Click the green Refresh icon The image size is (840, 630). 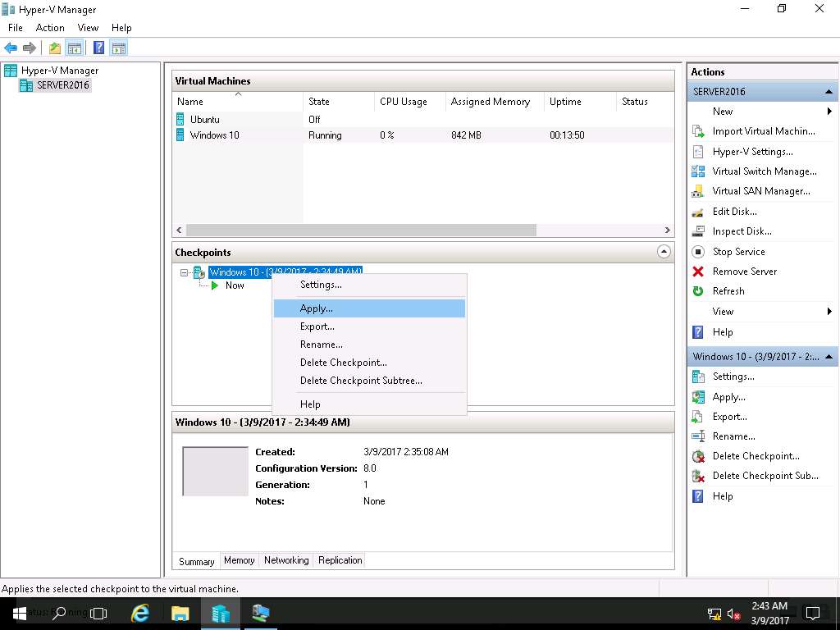698,291
